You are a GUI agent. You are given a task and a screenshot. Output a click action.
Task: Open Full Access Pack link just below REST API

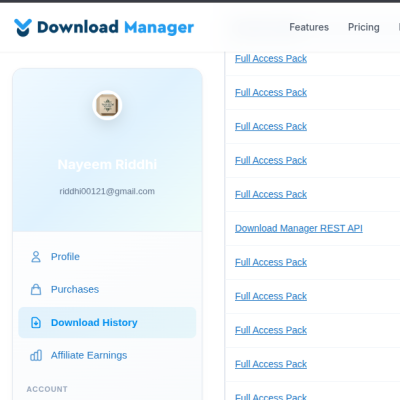point(271,262)
